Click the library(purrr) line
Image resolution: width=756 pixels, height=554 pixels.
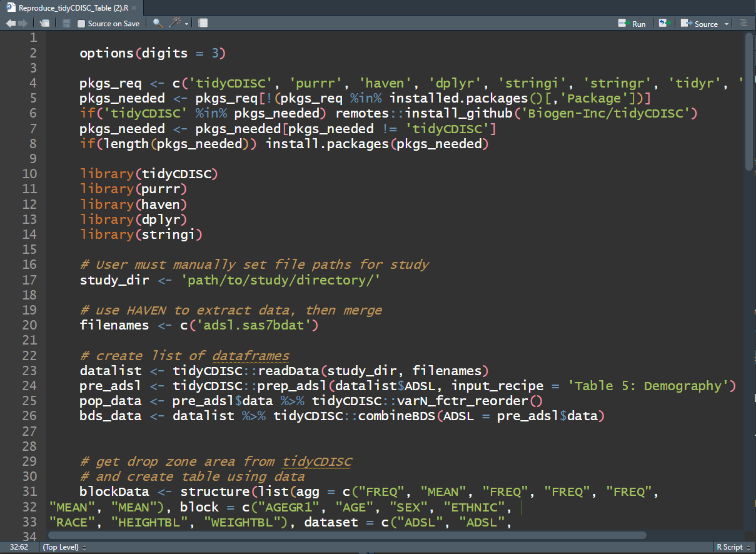click(134, 189)
